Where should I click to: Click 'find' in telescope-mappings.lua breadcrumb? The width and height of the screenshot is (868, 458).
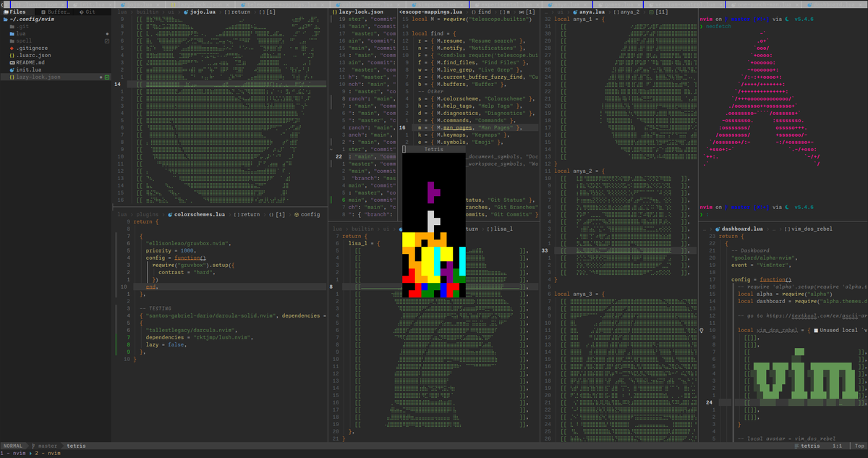pos(484,12)
